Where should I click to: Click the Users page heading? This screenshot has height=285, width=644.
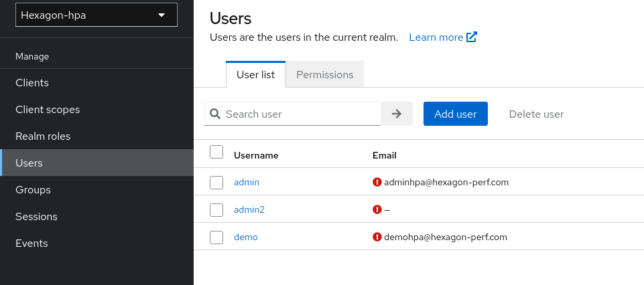[231, 19]
